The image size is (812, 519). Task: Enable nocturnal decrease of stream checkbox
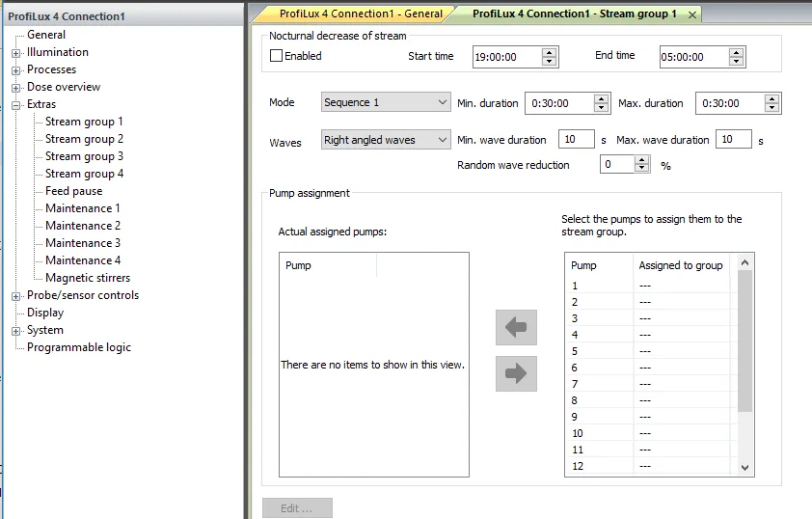[x=276, y=55]
